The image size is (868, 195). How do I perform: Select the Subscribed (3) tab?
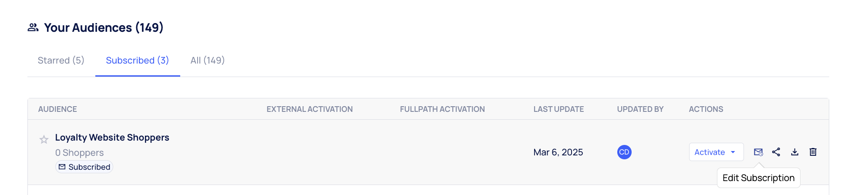(137, 61)
